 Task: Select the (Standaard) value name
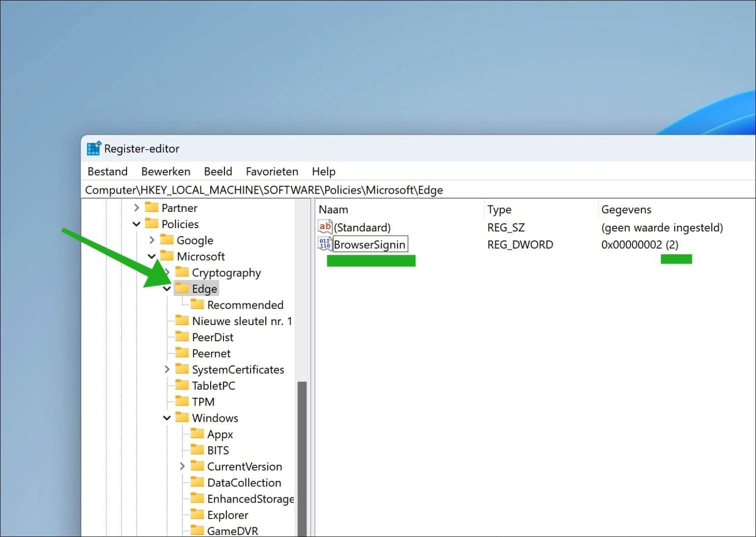coord(362,228)
